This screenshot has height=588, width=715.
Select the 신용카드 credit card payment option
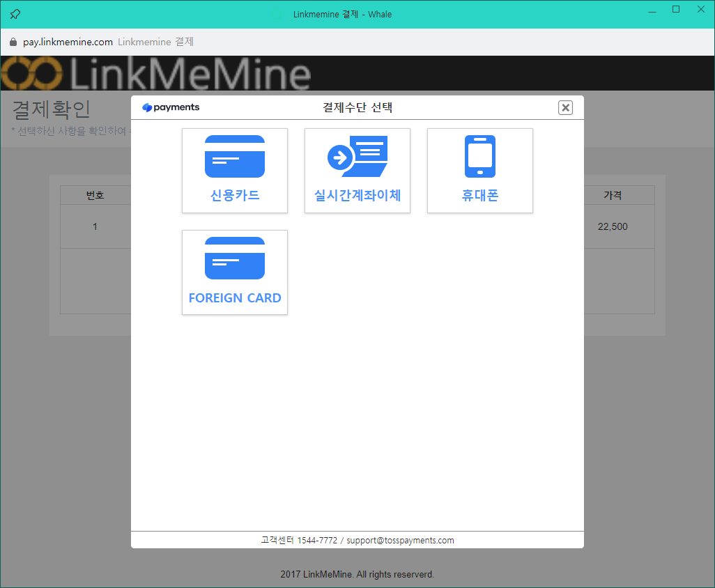point(235,171)
